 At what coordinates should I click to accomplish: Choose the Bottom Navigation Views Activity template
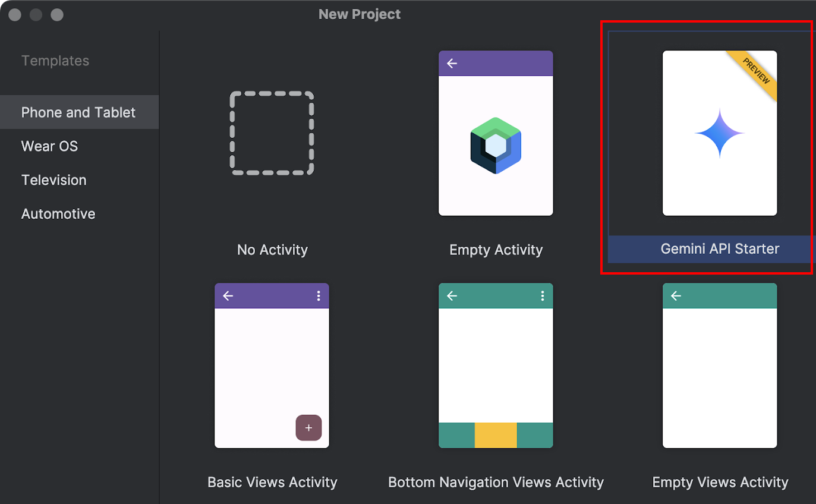tap(496, 366)
